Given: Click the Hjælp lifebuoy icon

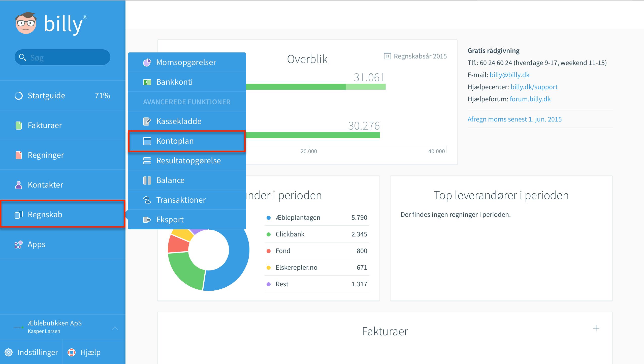Looking at the screenshot, I should 72,352.
